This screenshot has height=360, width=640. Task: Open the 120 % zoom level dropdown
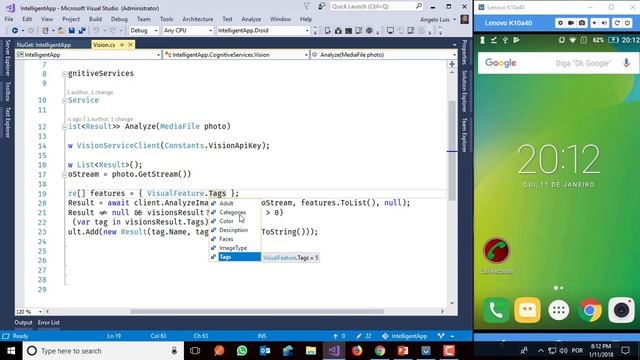point(29,311)
